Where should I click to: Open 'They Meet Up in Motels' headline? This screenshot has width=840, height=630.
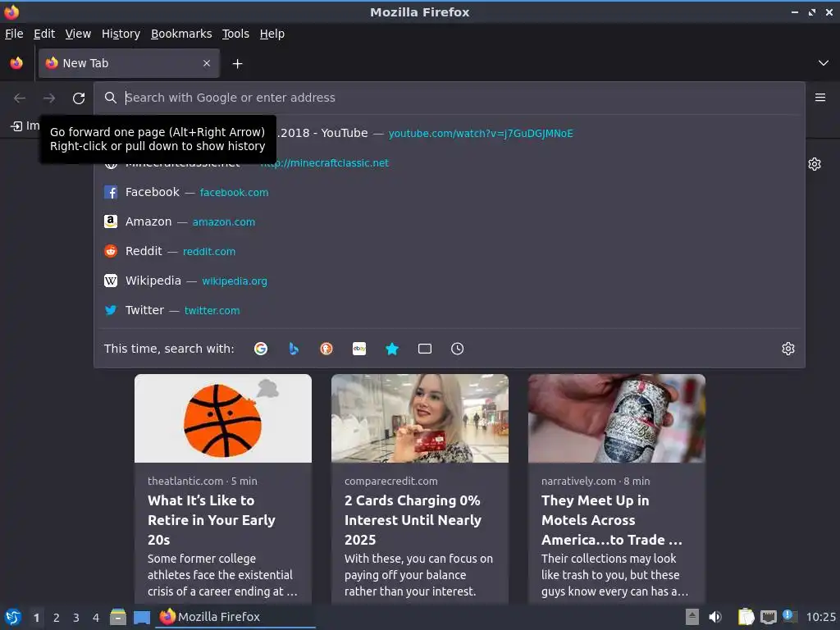[612, 520]
